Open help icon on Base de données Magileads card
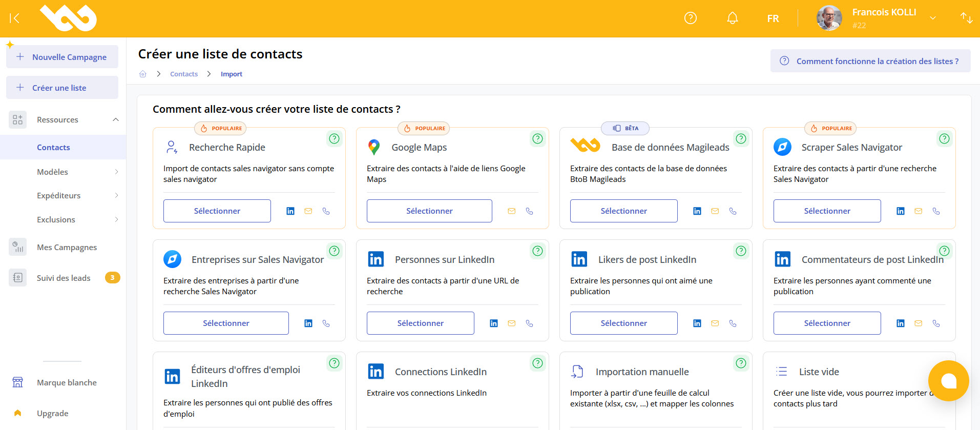 click(x=741, y=138)
